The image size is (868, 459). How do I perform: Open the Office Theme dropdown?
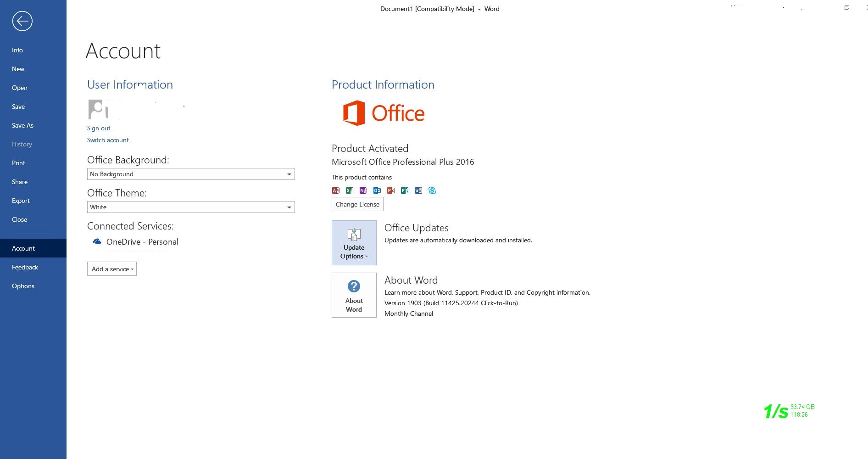(x=191, y=207)
